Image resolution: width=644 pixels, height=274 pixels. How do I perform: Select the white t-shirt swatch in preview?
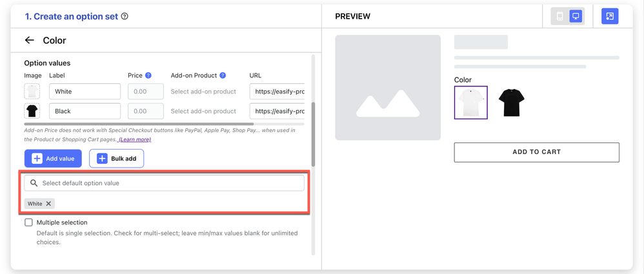pos(471,103)
